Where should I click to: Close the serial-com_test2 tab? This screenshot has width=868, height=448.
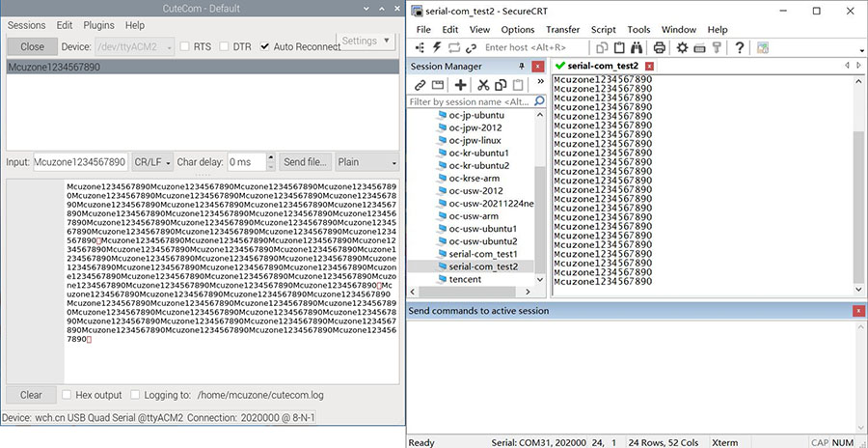click(x=649, y=66)
